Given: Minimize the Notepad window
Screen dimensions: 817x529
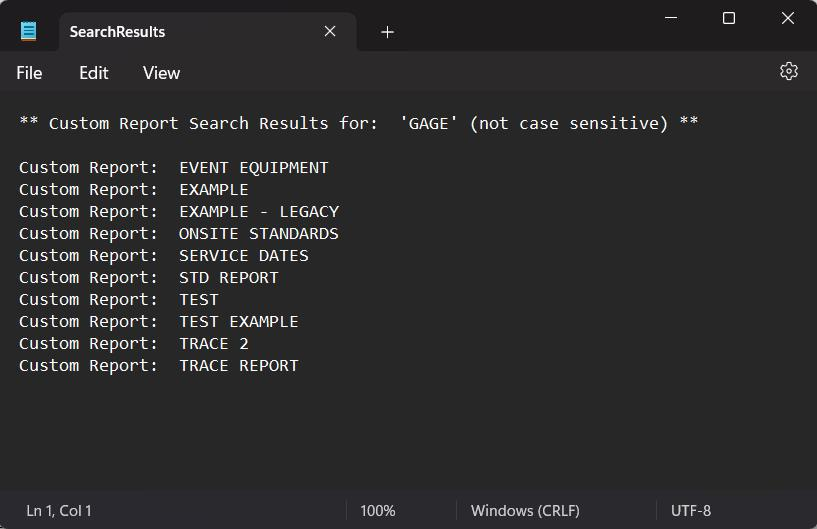Looking at the screenshot, I should [671, 18].
